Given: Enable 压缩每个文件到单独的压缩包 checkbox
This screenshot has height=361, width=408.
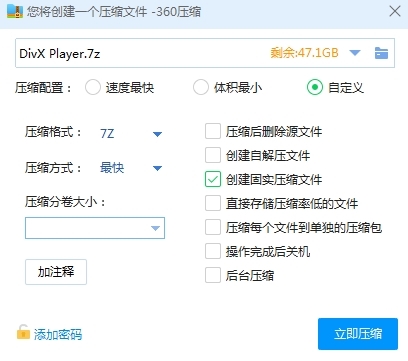Looking at the screenshot, I should point(213,227).
